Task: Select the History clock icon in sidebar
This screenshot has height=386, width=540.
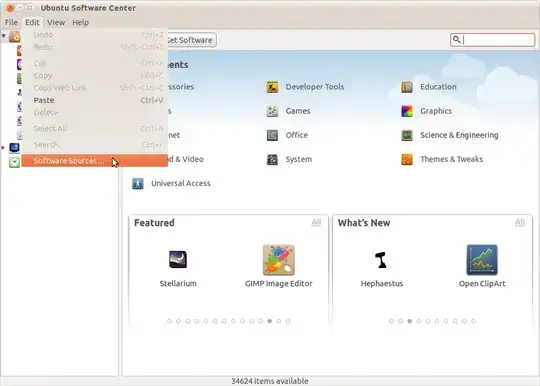Action: (14, 162)
